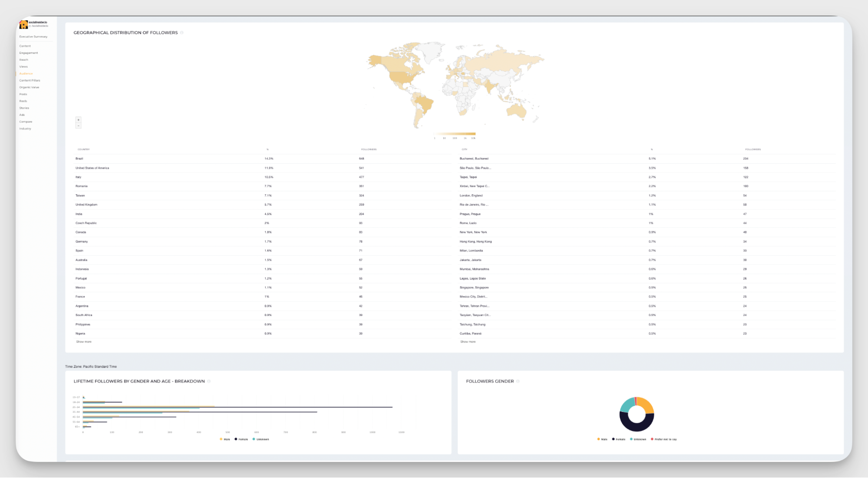The height and width of the screenshot is (478, 868).
Task: Zoom out on the followers map
Action: [79, 126]
